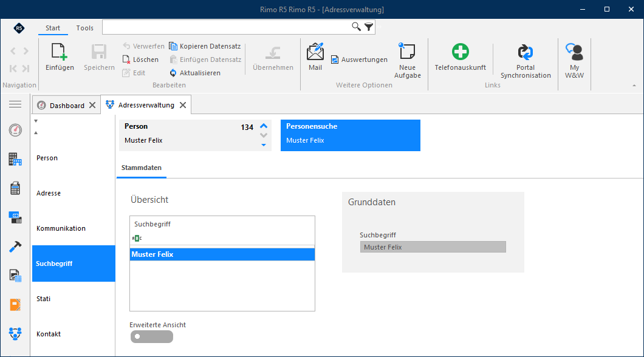The width and height of the screenshot is (644, 357).
Task: Open the Mail function
Action: pos(315,56)
